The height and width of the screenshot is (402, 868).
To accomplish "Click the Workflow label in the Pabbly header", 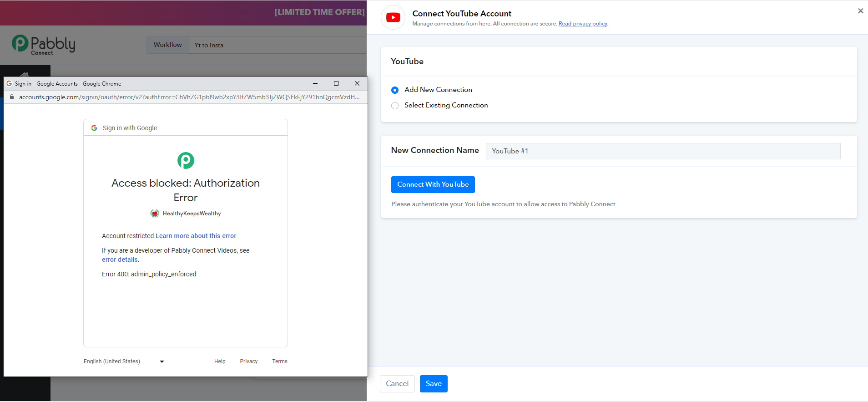I will click(167, 45).
